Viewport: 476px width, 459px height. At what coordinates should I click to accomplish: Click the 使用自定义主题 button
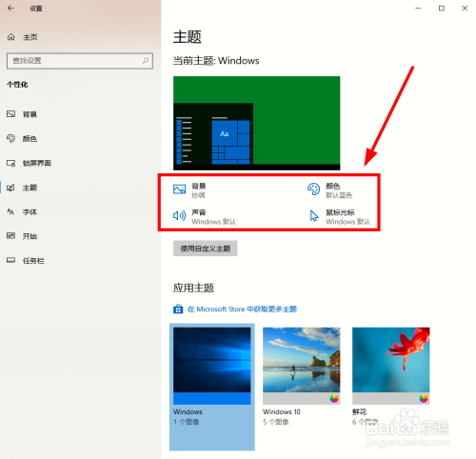(206, 249)
